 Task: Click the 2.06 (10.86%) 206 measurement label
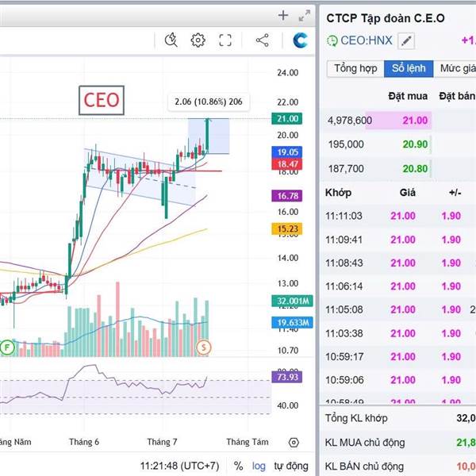pos(209,102)
